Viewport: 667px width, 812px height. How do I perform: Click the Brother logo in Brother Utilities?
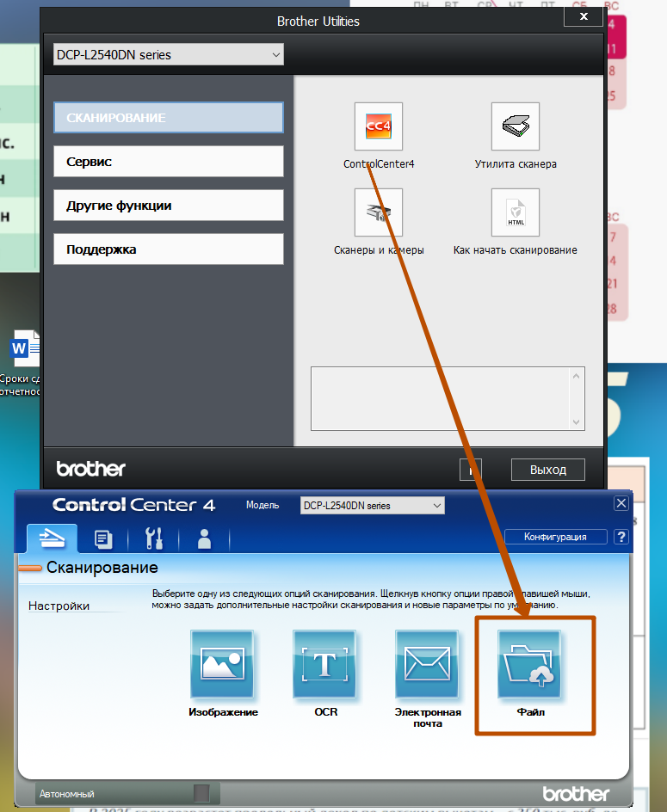(x=90, y=469)
